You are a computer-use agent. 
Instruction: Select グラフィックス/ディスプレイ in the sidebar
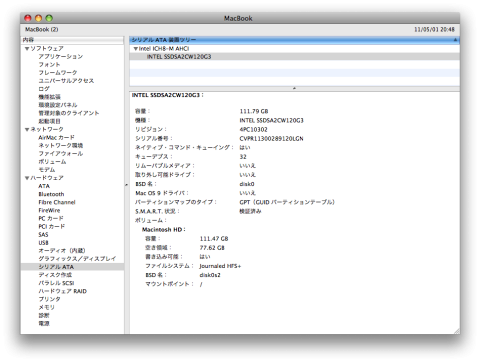pyautogui.click(x=77, y=259)
